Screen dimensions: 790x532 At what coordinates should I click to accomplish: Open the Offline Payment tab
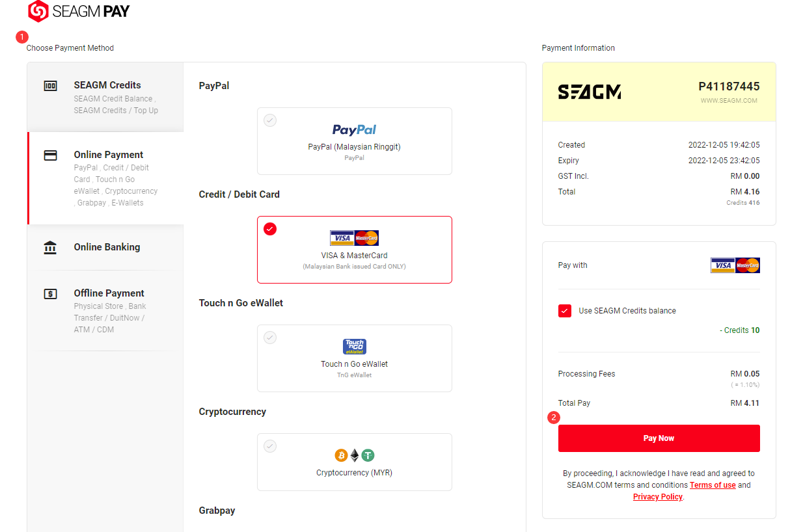(105, 311)
